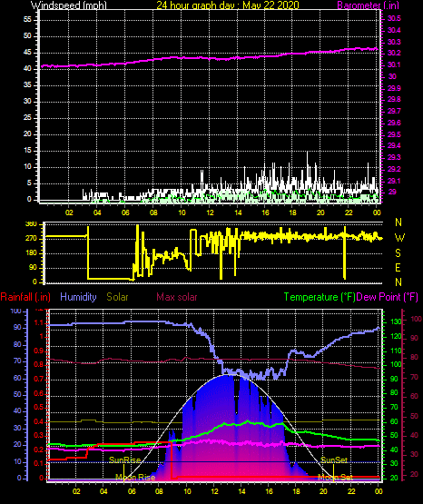Click the W wind direction label
This screenshot has width=423, height=504.
[399, 238]
